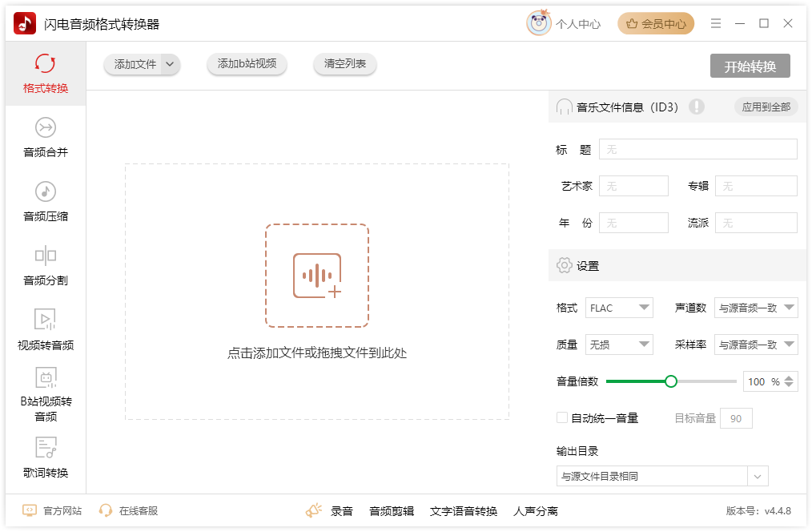The image size is (812, 532).
Task: Click the 应用到全部 button
Action: 766,107
